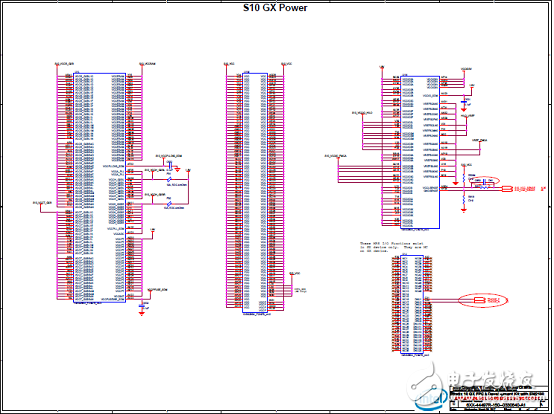Click the Intel logo in the title block
The image size is (554, 414).
[431, 399]
